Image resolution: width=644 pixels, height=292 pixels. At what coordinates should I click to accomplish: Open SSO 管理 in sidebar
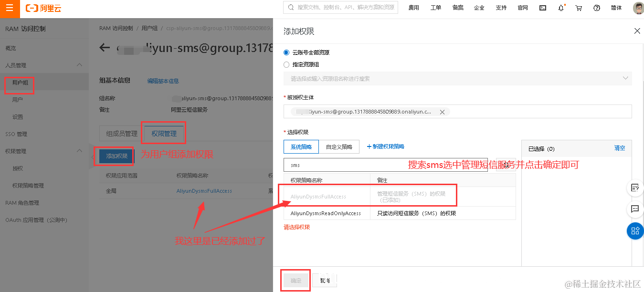16,134
